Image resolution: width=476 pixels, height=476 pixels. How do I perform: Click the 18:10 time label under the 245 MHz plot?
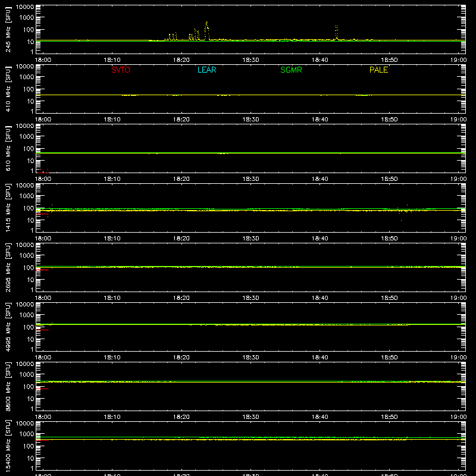click(x=112, y=60)
